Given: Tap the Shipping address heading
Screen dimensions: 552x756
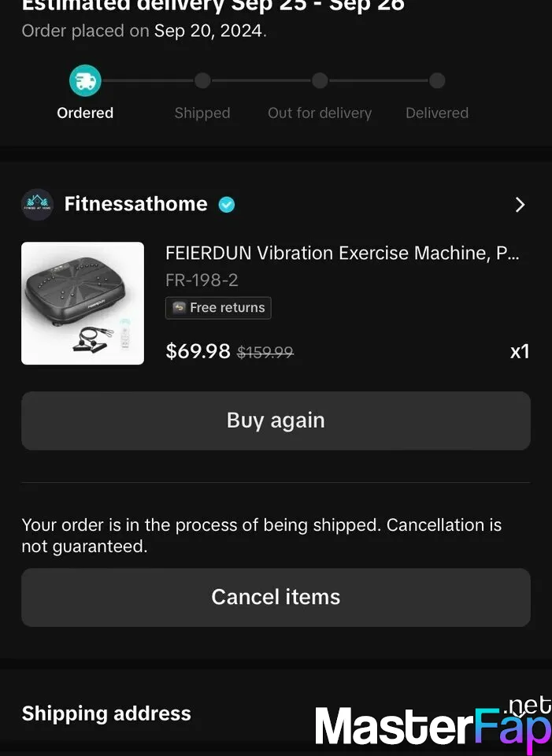Looking at the screenshot, I should [x=106, y=713].
